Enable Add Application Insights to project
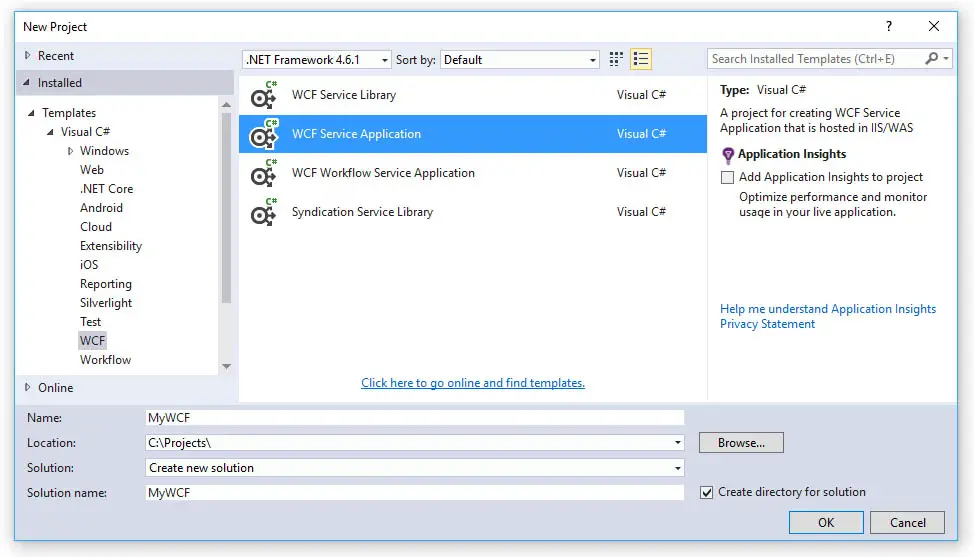 727,178
